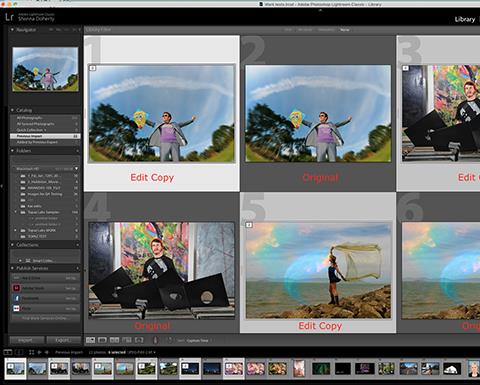Open the Sort Capture Time dropdown

197,341
